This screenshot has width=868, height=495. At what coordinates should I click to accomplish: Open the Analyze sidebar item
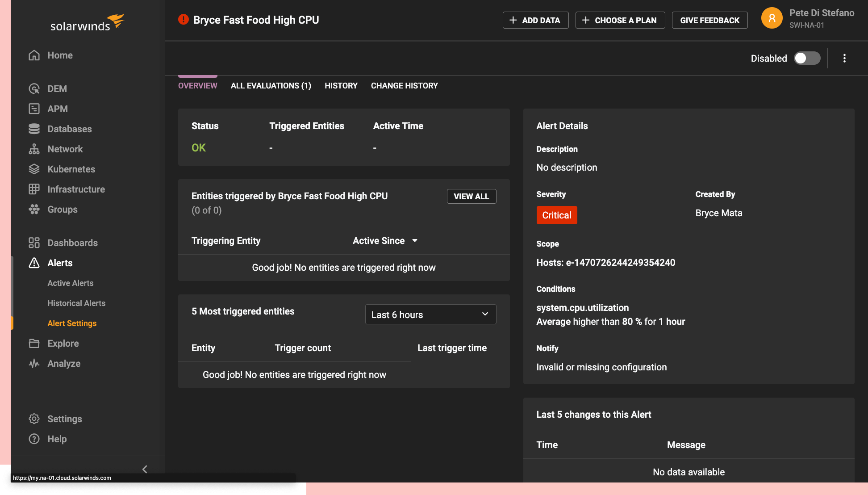coord(64,363)
